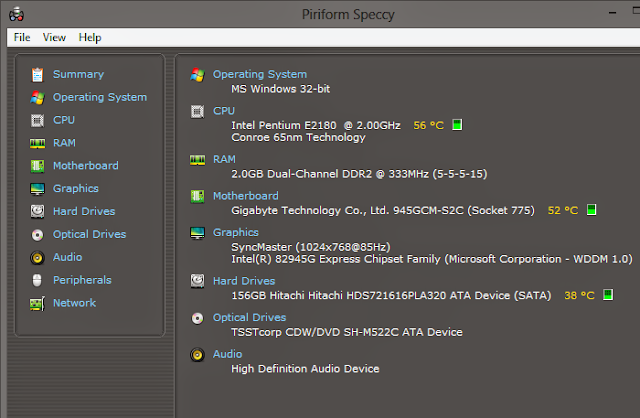The image size is (640, 418).
Task: Select the CPU chip icon in sidebar
Action: click(37, 120)
